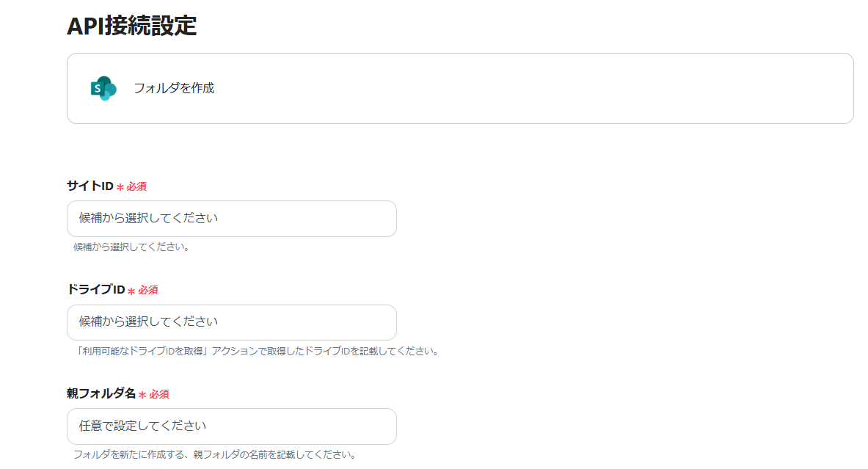Click the サイトID field label
Viewport: 868px width, 469px height.
90,186
